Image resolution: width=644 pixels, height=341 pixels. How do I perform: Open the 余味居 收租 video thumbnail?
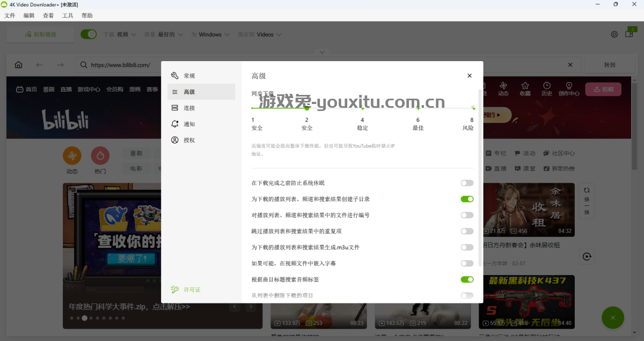point(526,210)
